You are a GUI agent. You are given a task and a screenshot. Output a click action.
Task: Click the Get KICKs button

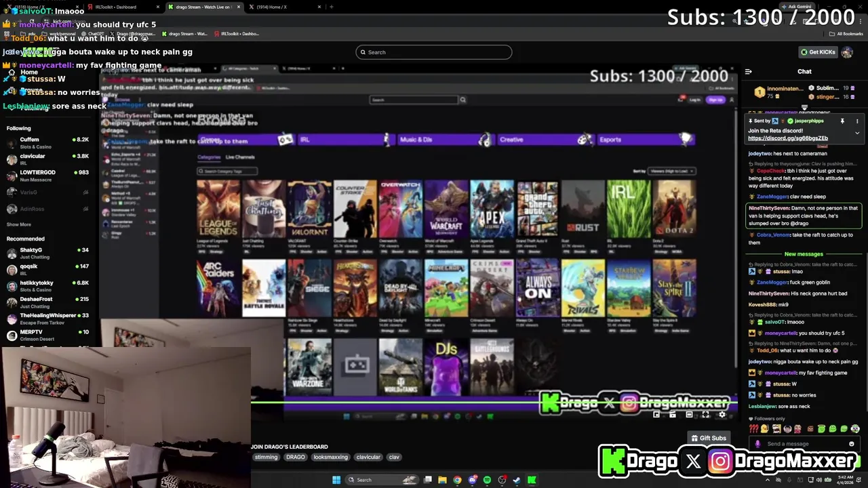click(818, 52)
